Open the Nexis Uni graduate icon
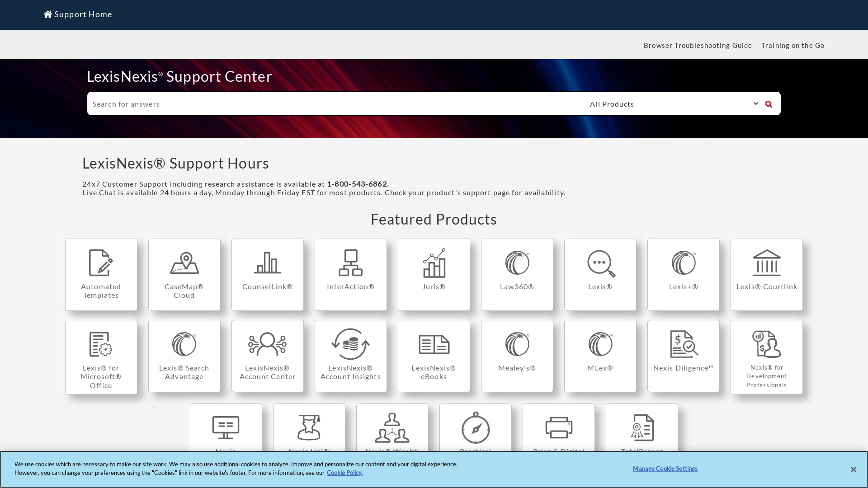This screenshot has width=868, height=488. [309, 427]
